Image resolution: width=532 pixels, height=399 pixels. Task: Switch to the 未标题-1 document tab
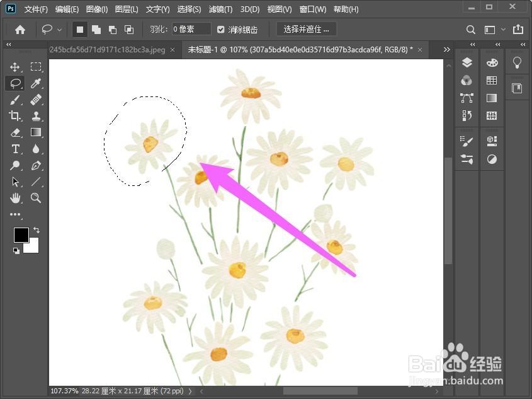pyautogui.click(x=300, y=50)
